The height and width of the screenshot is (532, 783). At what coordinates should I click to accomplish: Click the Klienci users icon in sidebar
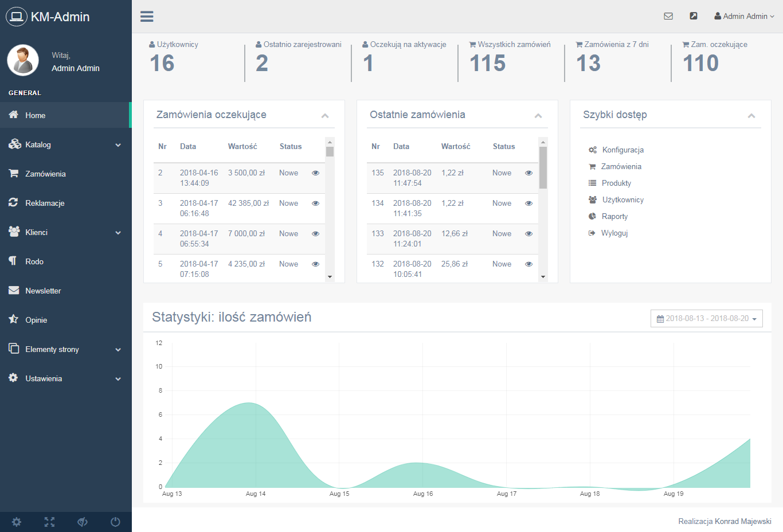click(x=14, y=232)
